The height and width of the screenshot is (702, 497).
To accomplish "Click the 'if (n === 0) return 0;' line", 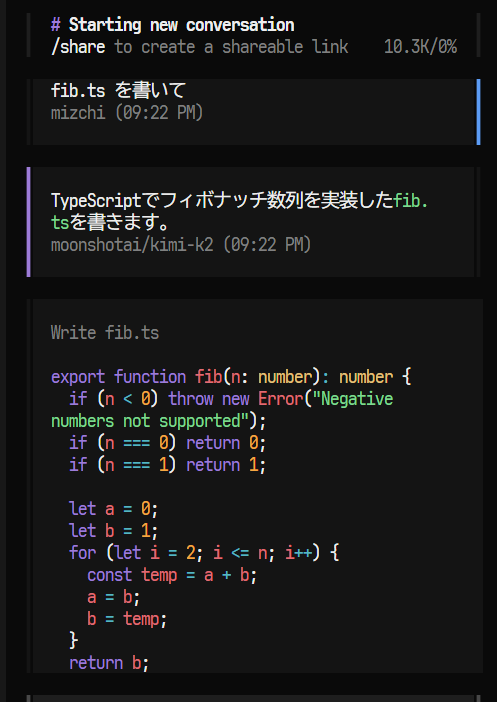I will coord(168,443).
